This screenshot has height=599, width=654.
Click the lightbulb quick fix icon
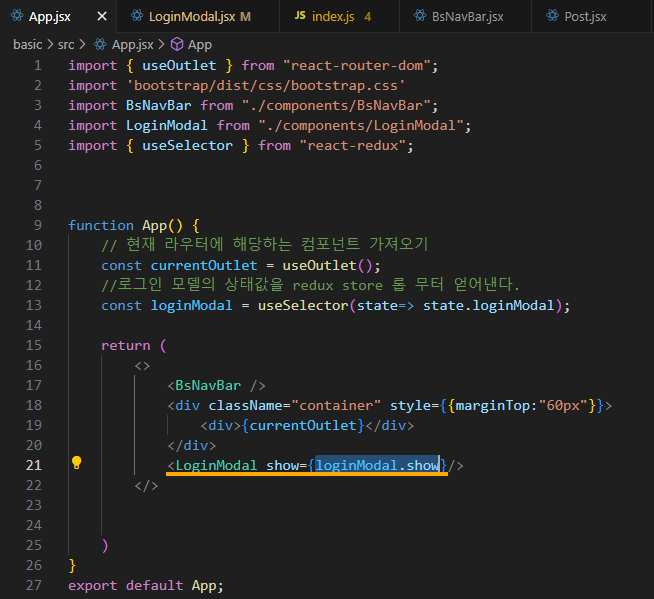coord(76,463)
